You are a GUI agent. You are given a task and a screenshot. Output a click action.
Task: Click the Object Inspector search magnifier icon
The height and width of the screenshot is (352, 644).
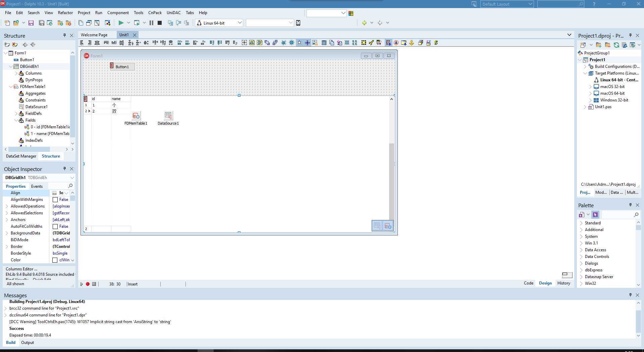(70, 186)
